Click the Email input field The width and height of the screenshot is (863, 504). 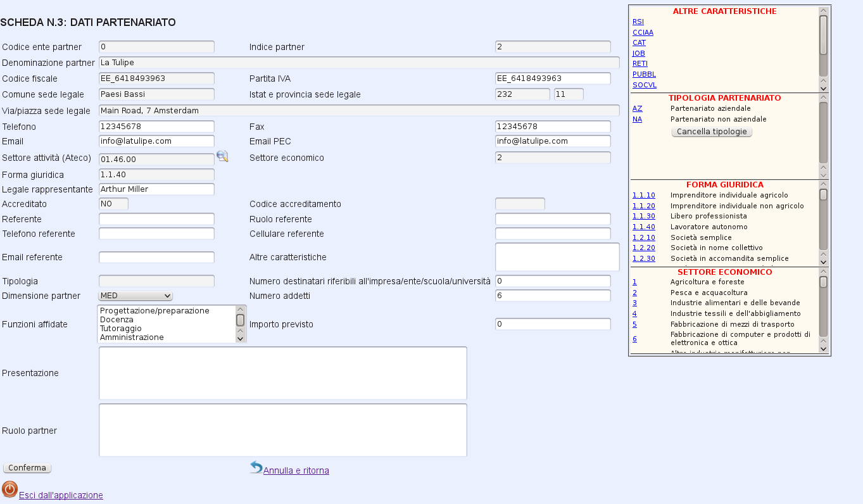(x=156, y=141)
